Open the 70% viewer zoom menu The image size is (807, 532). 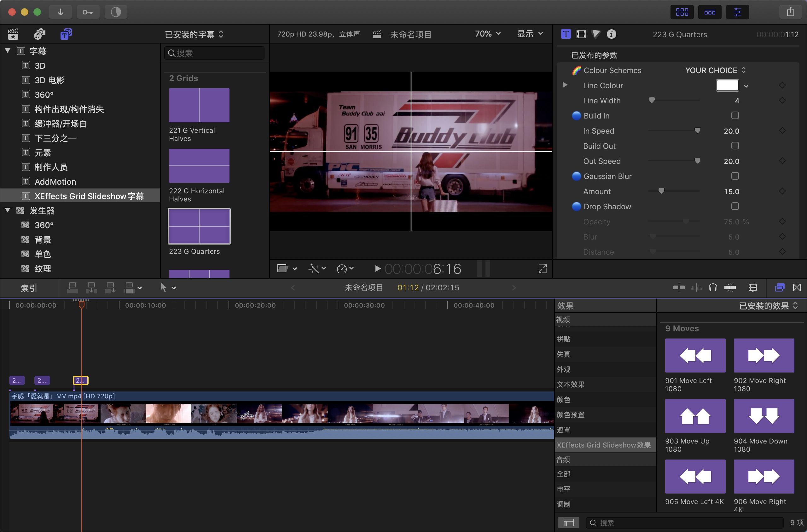point(488,34)
